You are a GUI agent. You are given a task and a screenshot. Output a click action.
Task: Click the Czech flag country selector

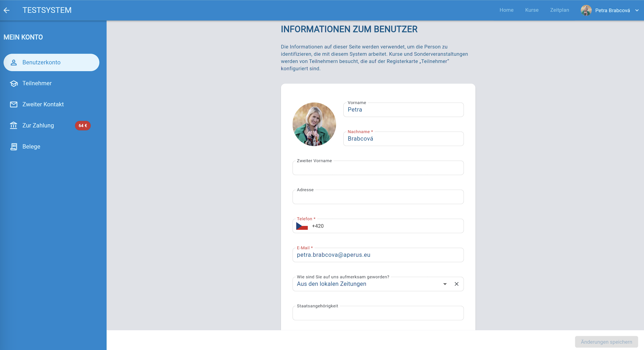302,226
